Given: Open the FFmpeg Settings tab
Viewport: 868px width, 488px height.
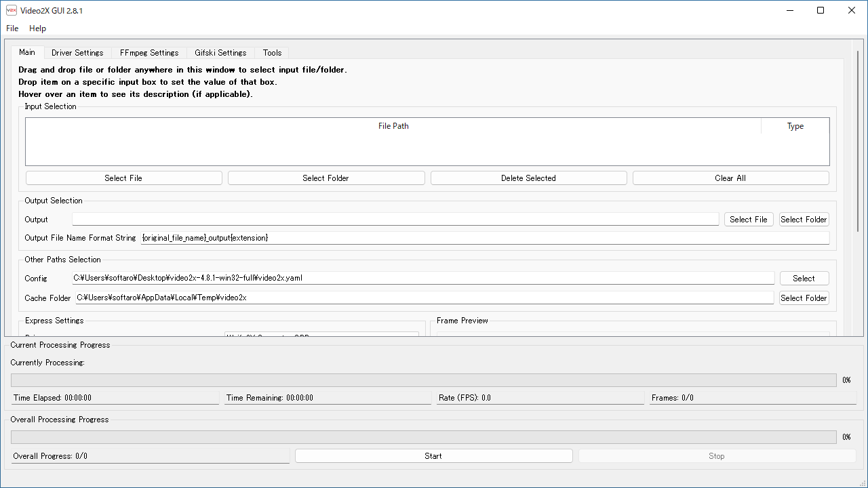Looking at the screenshot, I should (x=149, y=53).
